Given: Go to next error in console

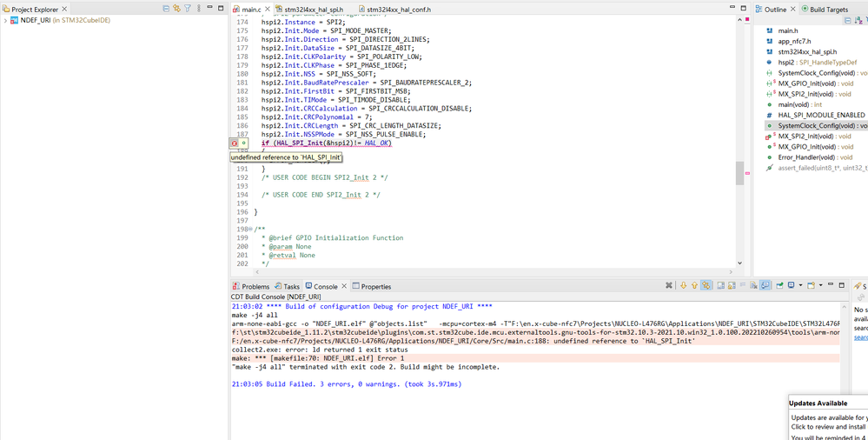Looking at the screenshot, I should tap(684, 285).
